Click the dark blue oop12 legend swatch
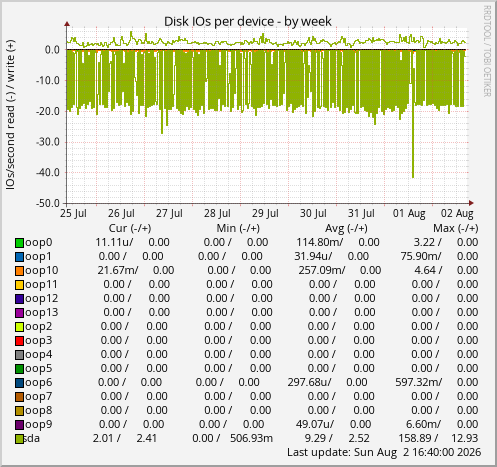The height and width of the screenshot is (467, 497). click(19, 299)
